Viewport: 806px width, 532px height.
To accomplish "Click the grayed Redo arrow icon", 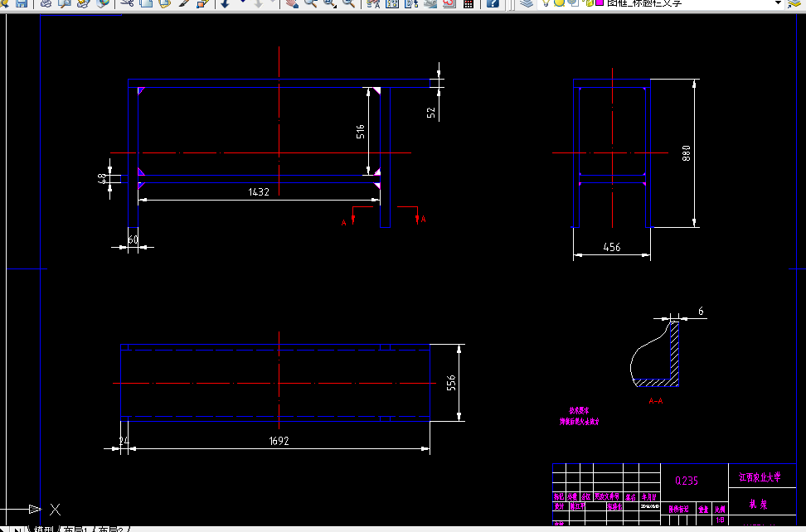I will [259, 3].
